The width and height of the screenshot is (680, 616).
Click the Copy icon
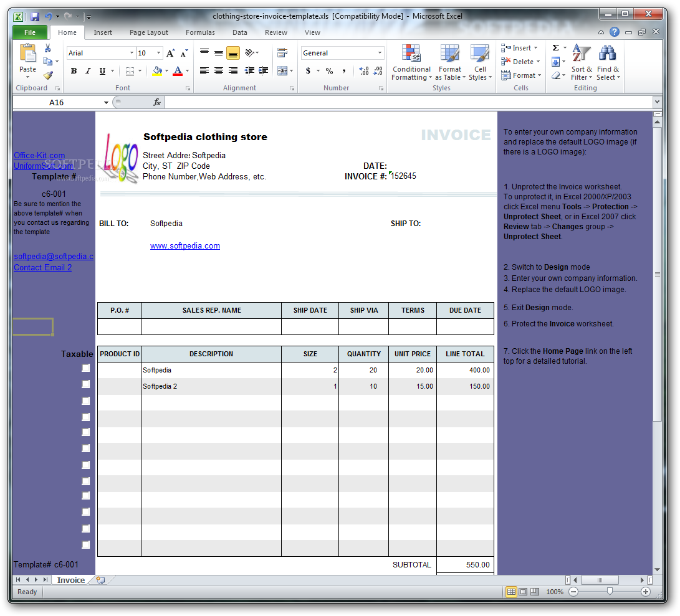pos(48,62)
